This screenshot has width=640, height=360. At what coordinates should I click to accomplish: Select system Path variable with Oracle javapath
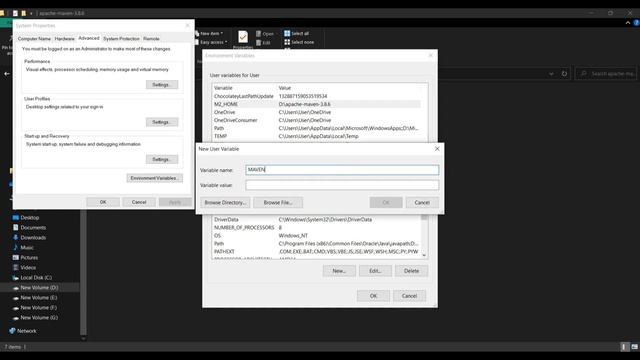click(316, 244)
